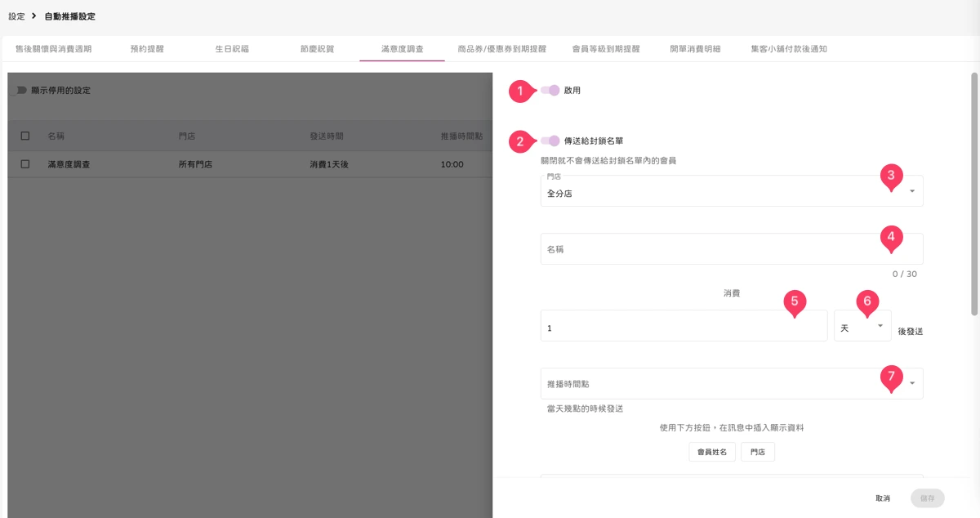Click the 發送時間 column header
This screenshot has width=980, height=518.
pos(327,136)
